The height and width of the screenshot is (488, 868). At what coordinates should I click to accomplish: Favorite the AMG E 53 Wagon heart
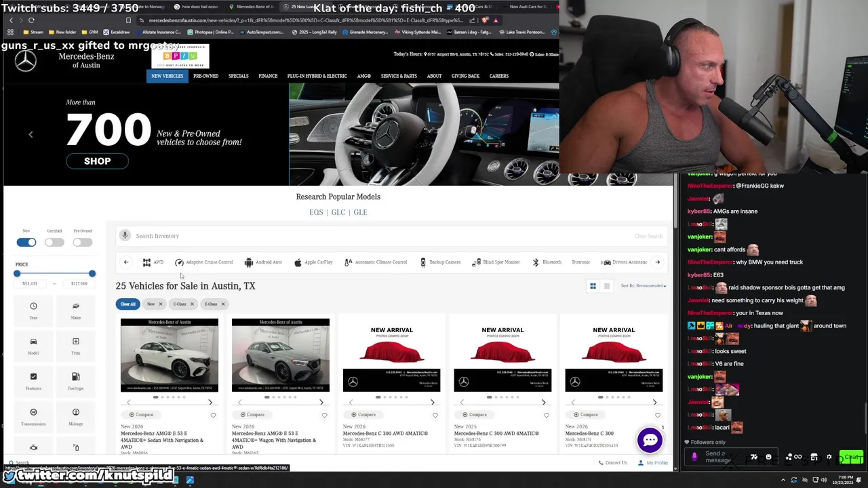tap(324, 415)
